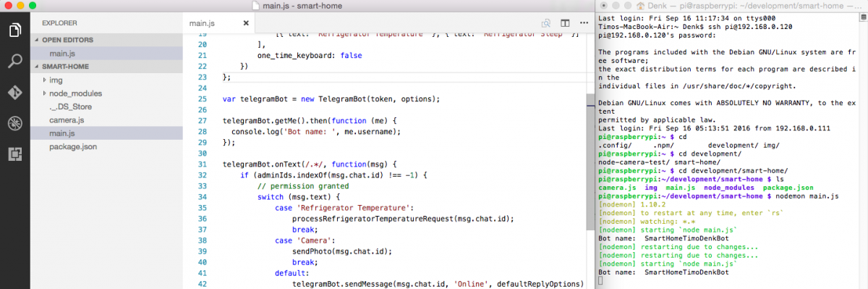Image resolution: width=868 pixels, height=289 pixels.
Task: Click line number 25 in the gutter
Action: tap(202, 99)
